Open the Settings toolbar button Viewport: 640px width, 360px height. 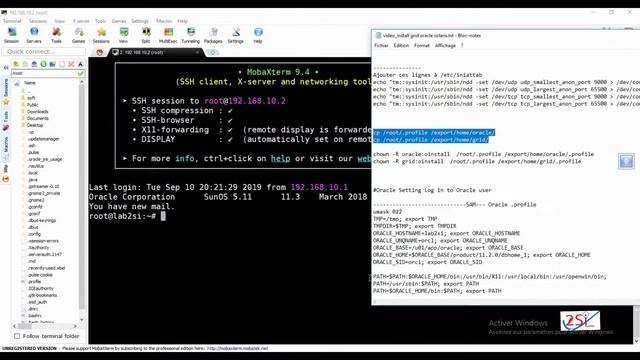click(x=236, y=36)
